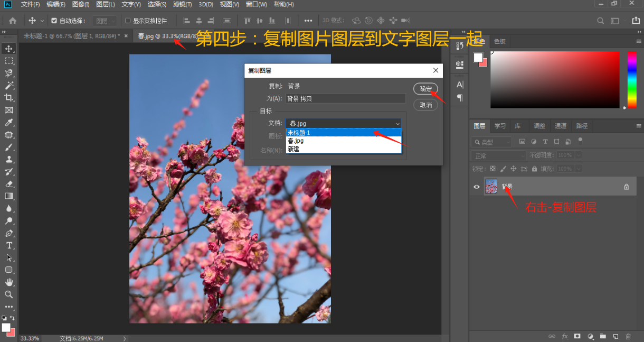Open the Character panel icon
Viewport: 644px width, 342px height.
pos(459,85)
